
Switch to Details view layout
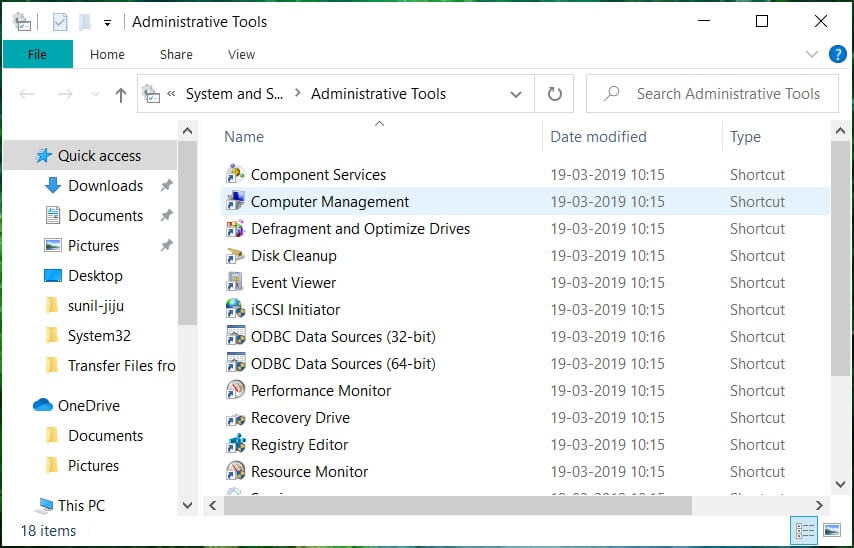[x=803, y=531]
